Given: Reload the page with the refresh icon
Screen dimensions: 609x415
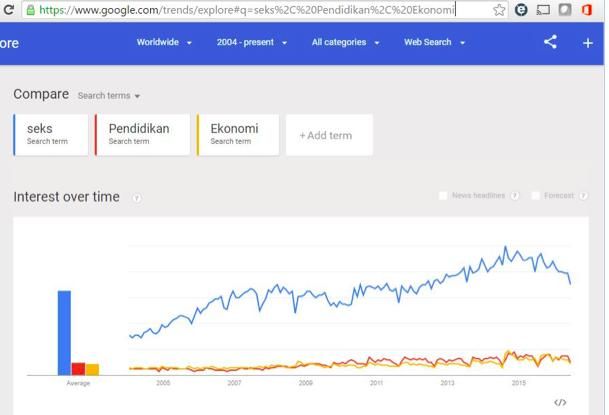Looking at the screenshot, I should point(8,9).
